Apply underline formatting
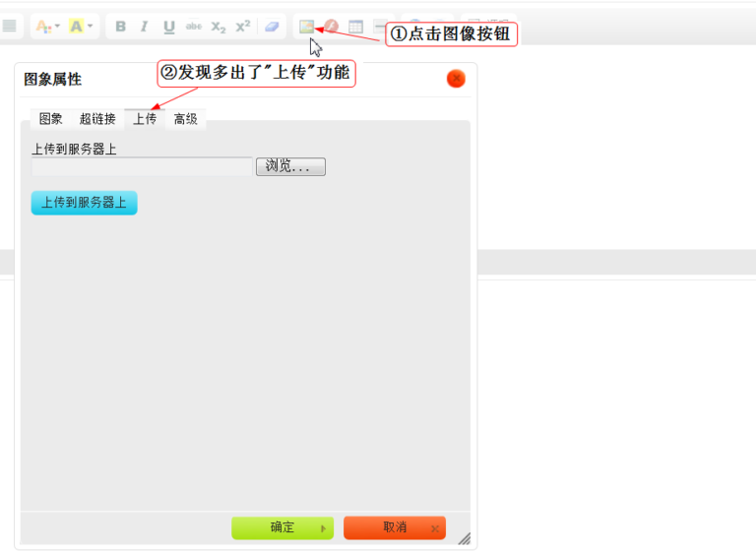Image resolution: width=756 pixels, height=552 pixels. click(x=168, y=27)
